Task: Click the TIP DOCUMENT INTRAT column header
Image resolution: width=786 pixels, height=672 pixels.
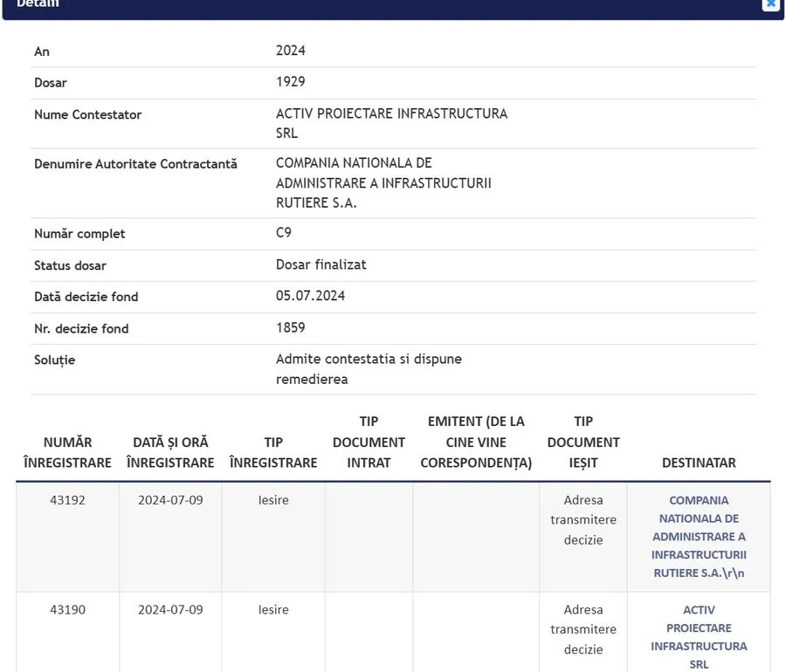Action: click(369, 442)
